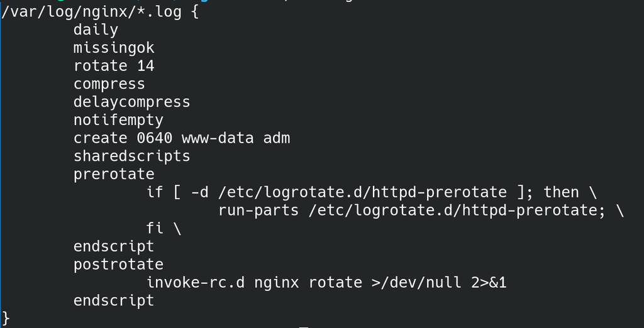Click www-data in the create line
This screenshot has height=328, width=644.
[x=218, y=138]
